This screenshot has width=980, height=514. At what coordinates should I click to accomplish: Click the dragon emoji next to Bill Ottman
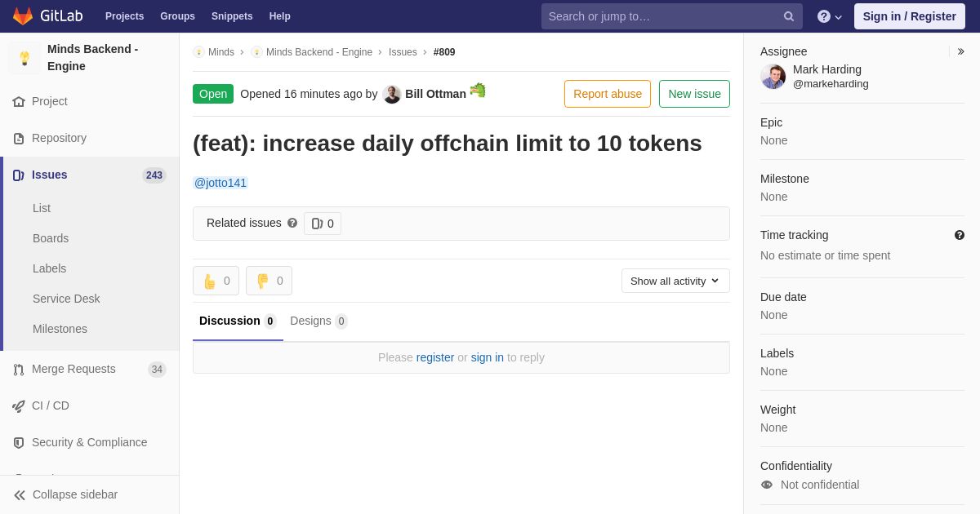pos(478,91)
